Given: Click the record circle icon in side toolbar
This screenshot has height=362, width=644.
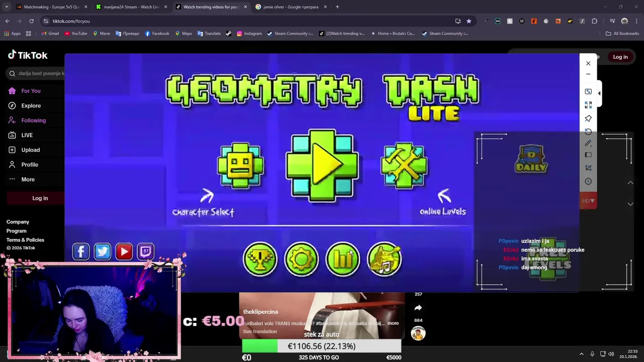Looking at the screenshot, I should click(588, 182).
